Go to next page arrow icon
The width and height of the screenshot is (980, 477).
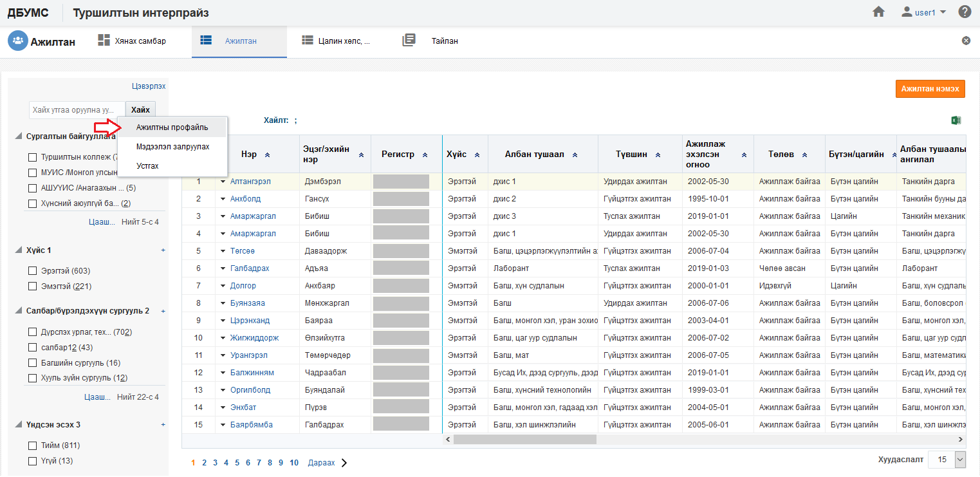click(x=344, y=463)
